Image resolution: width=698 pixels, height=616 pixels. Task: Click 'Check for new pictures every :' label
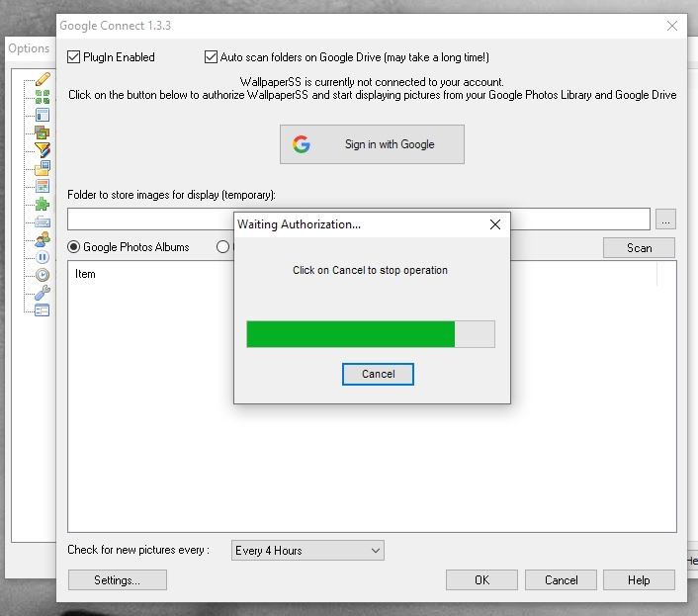tap(138, 550)
